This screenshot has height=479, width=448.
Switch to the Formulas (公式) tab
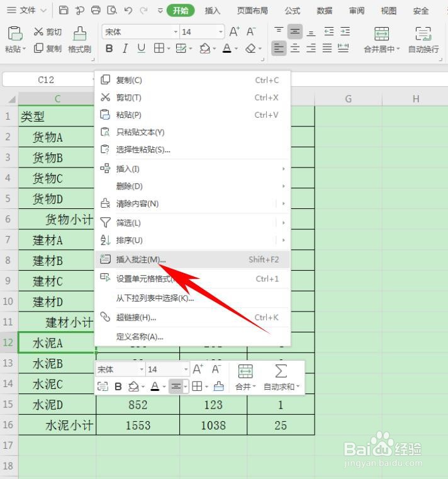(x=292, y=11)
